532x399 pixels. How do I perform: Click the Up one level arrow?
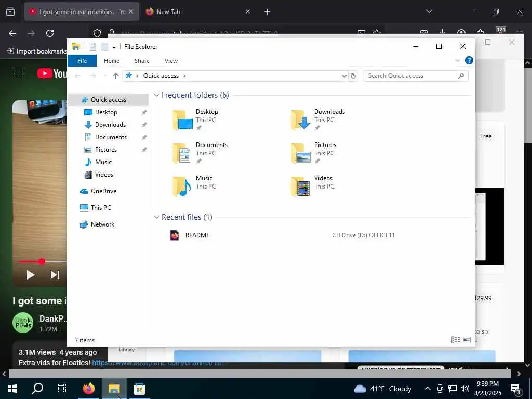coord(116,76)
